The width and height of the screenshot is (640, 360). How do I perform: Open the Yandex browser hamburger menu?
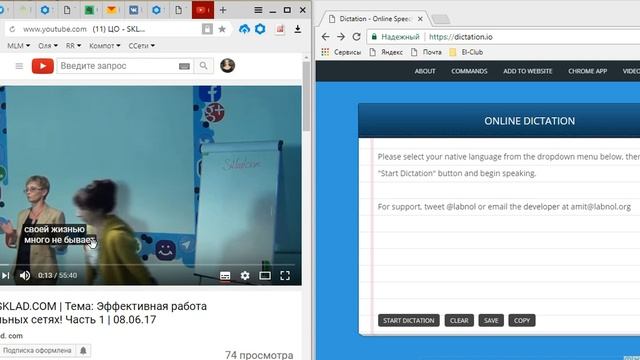[x=258, y=10]
